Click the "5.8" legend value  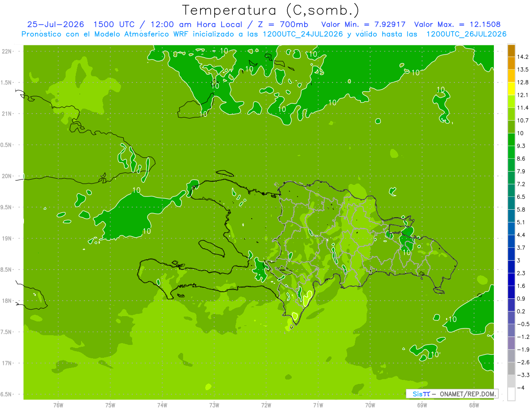click(521, 210)
